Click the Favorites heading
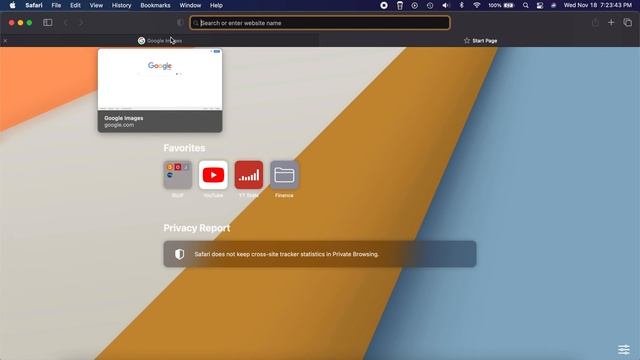This screenshot has width=640, height=360. pos(184,148)
